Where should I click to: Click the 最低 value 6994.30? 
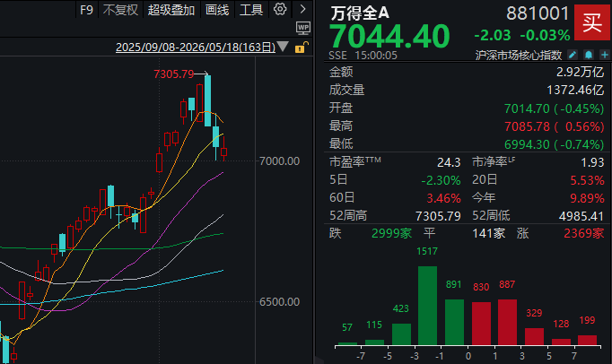(x=527, y=144)
